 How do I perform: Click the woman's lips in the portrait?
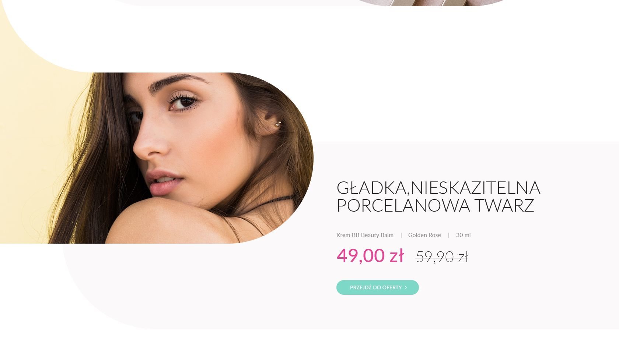[164, 182]
